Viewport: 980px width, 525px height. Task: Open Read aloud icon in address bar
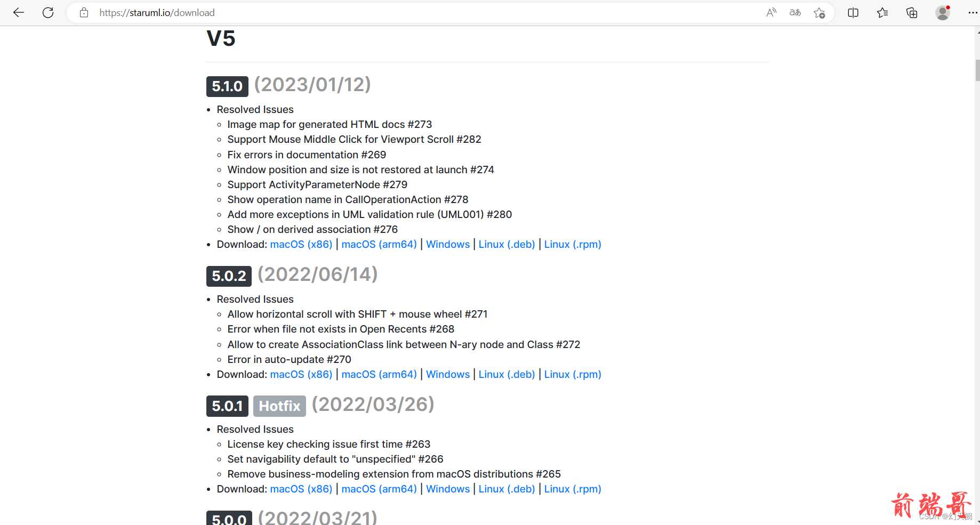coord(771,13)
